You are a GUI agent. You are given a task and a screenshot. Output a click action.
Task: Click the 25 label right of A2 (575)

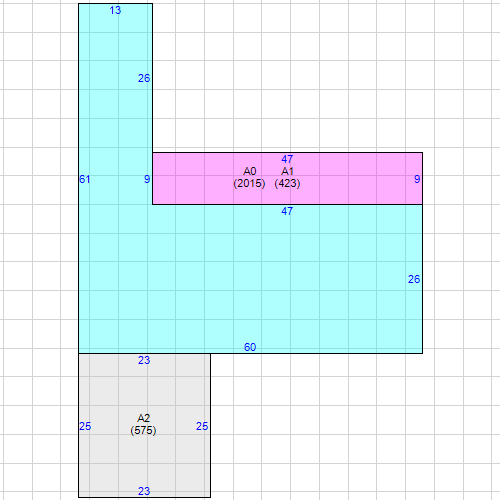point(202,426)
